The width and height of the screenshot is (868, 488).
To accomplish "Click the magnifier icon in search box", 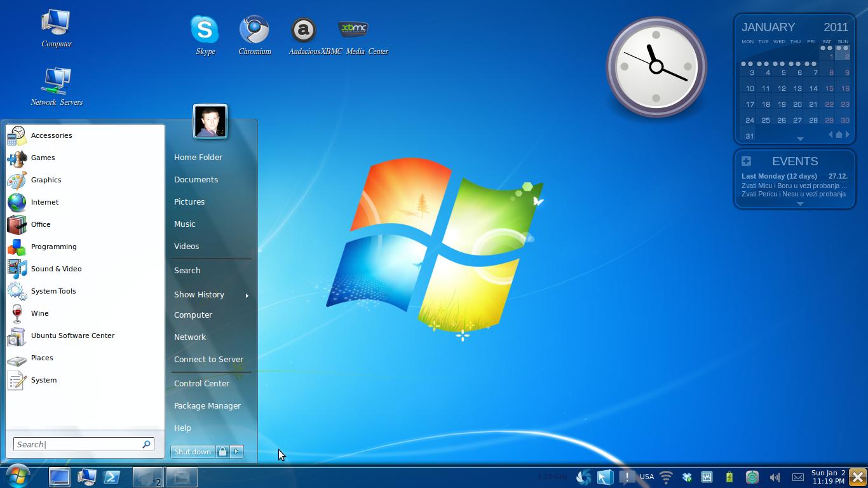I will tap(146, 444).
